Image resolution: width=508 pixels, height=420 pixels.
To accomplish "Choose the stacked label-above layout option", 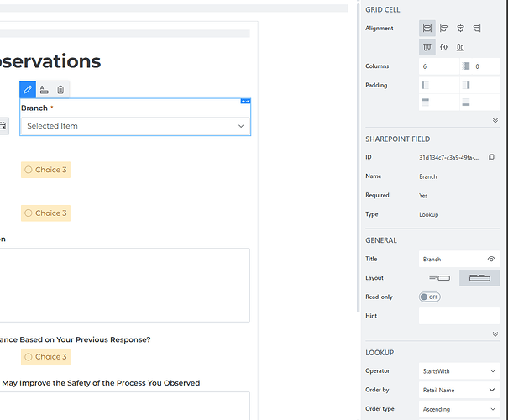I will coord(479,278).
